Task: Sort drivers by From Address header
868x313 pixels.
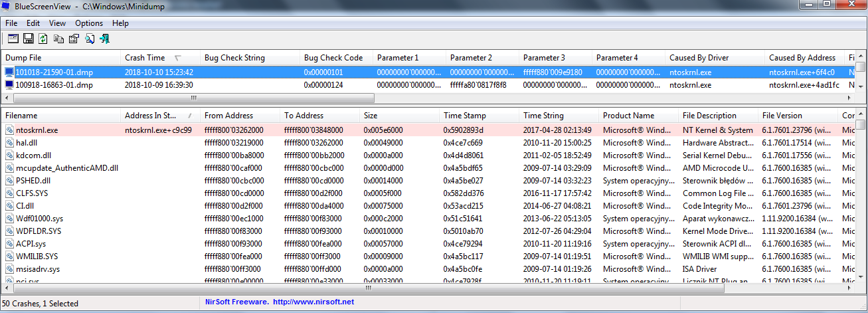Action: click(240, 116)
